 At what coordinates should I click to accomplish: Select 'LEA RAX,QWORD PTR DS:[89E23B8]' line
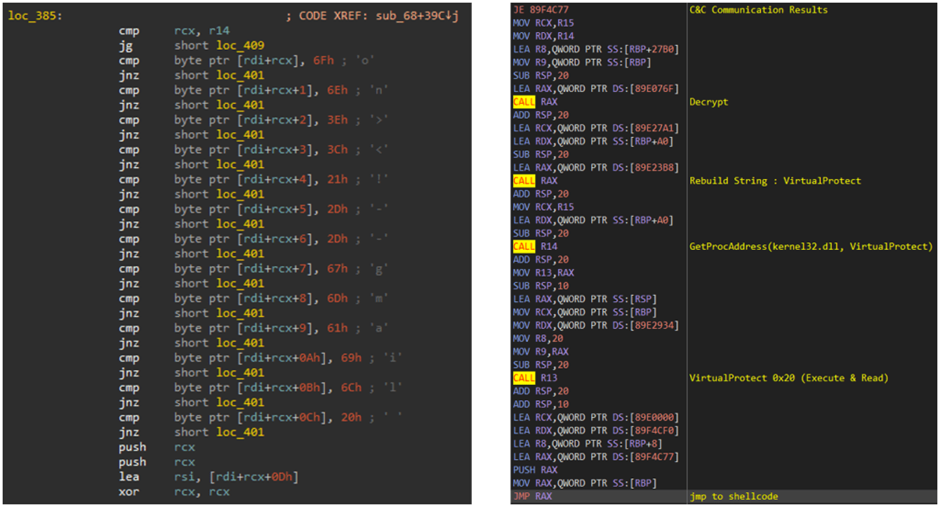click(x=596, y=167)
